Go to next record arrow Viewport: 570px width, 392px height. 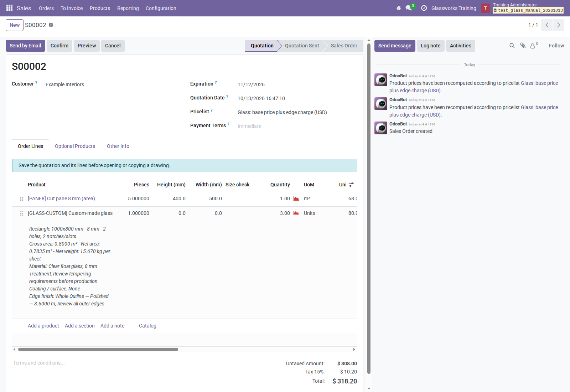[x=559, y=25]
